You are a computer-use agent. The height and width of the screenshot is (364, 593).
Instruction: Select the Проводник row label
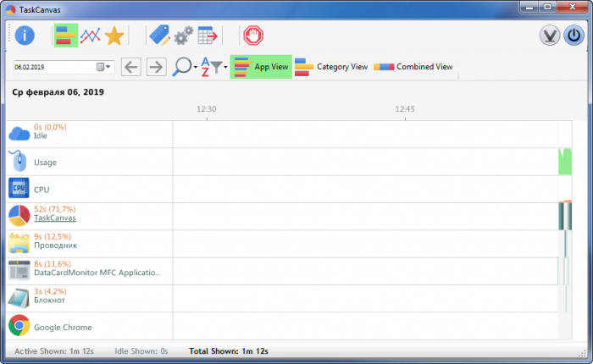click(56, 245)
